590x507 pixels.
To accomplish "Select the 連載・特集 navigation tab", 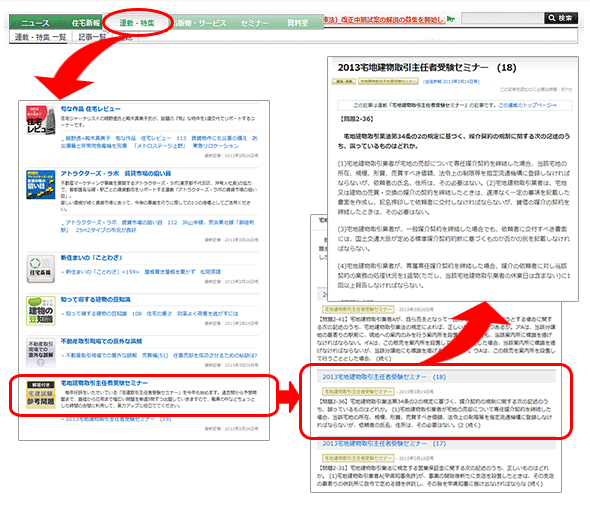I will point(137,23).
